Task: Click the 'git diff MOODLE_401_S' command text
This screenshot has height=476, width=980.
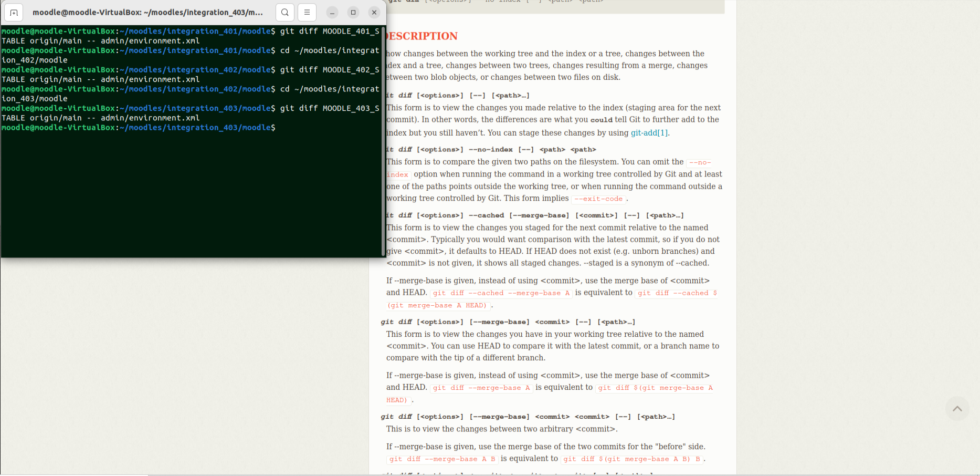Action: [x=330, y=32]
